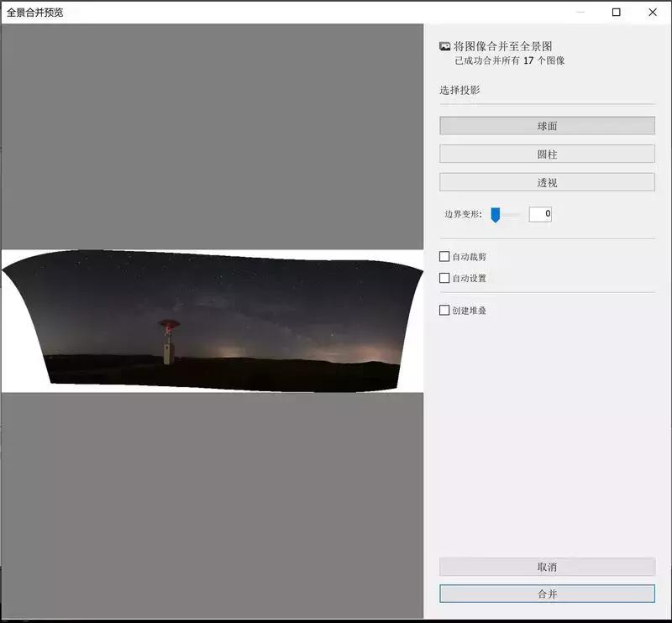Enable the 自动设置 (Auto Settings) checkbox
The width and height of the screenshot is (672, 623).
(x=444, y=277)
